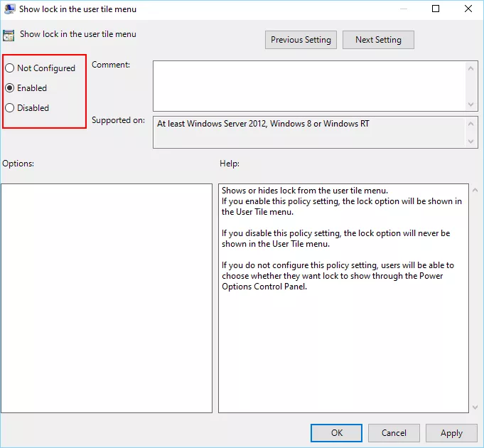484x448 pixels.
Task: Click the Comment box scroll down arrow
Action: pos(473,105)
